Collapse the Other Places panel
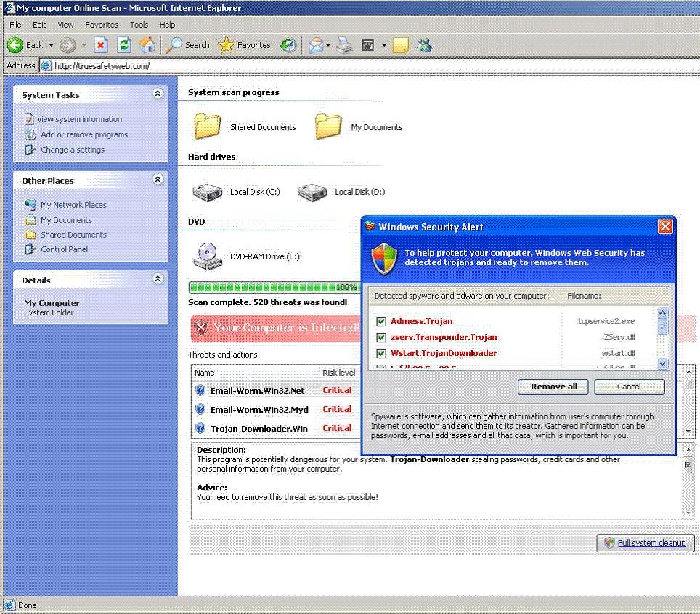700x614 pixels. [158, 179]
